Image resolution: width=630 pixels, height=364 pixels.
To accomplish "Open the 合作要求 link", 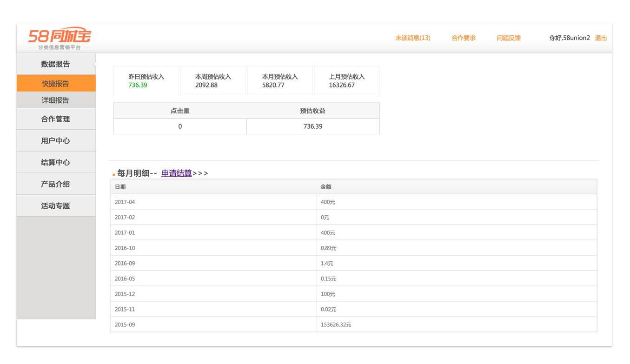I will point(464,38).
